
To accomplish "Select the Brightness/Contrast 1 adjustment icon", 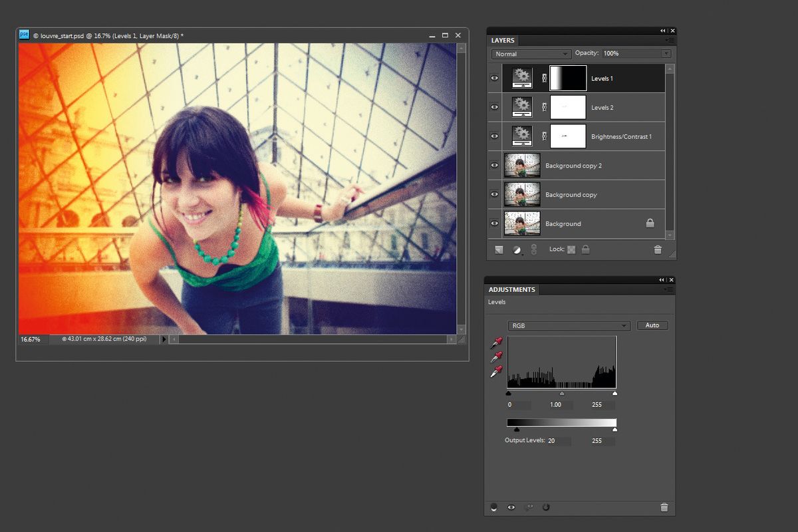I will point(522,136).
